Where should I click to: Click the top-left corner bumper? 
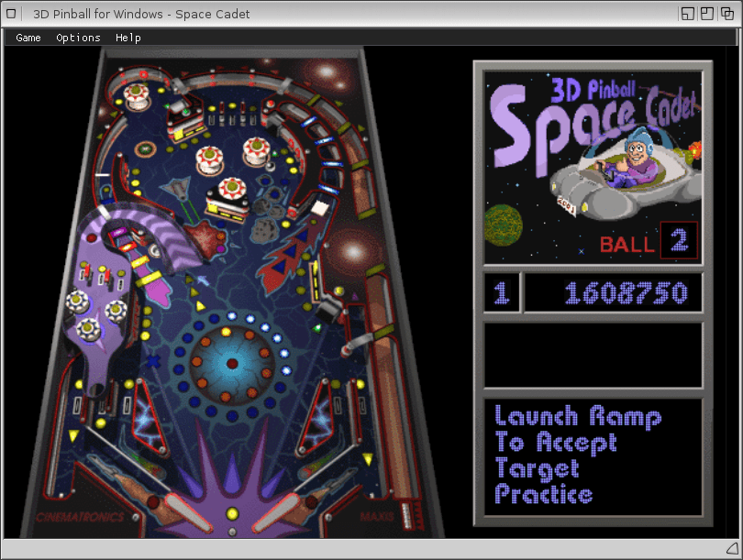pos(138,96)
